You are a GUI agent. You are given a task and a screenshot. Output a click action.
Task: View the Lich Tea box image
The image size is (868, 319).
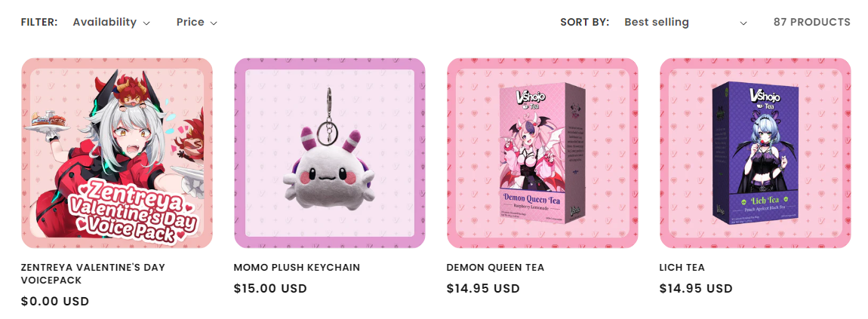[755, 153]
